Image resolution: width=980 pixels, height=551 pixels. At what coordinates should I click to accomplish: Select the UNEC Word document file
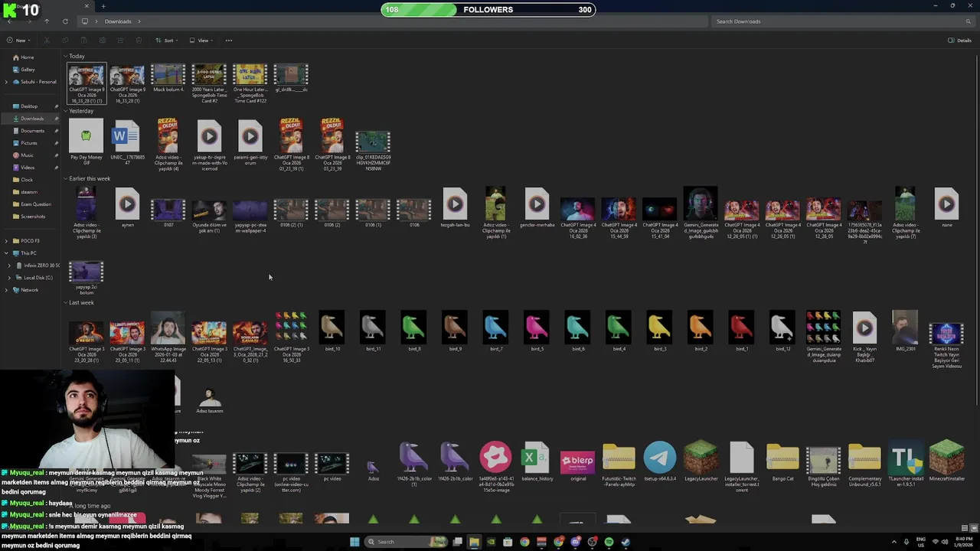(127, 142)
